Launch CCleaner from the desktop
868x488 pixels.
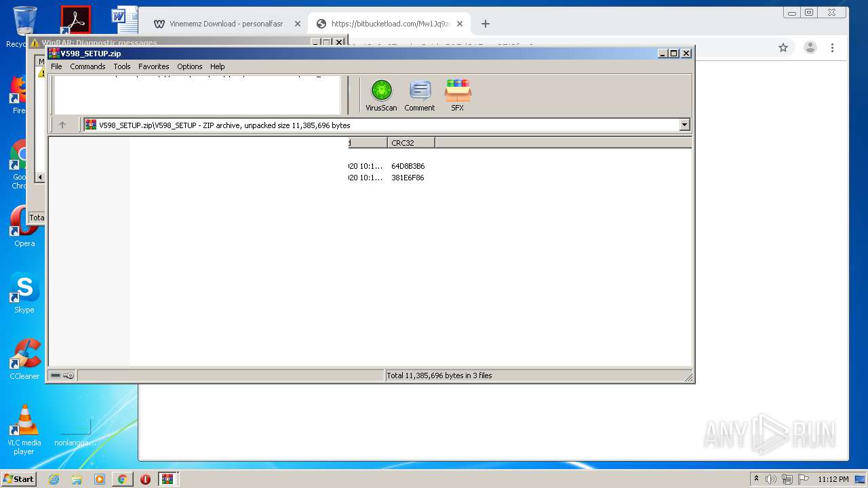[24, 359]
